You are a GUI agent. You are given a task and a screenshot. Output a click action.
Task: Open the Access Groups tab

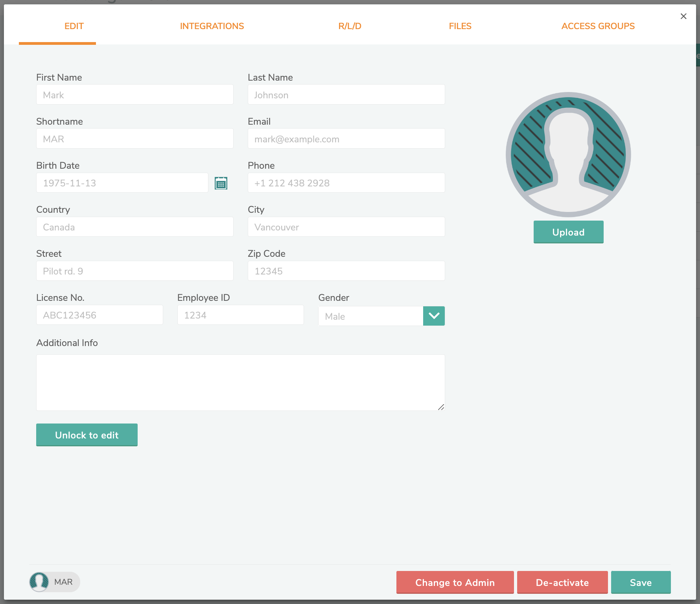[598, 26]
